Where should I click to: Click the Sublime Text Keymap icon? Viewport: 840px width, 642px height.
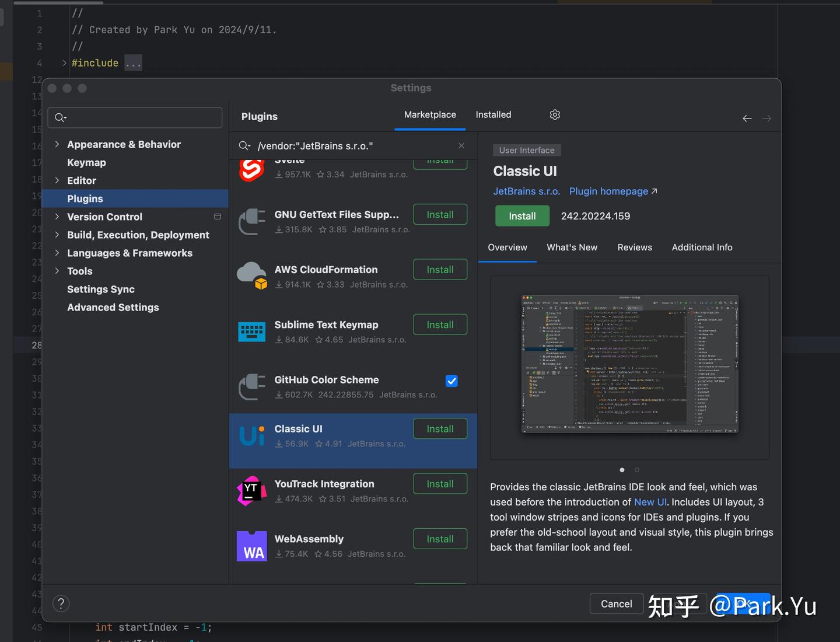pyautogui.click(x=251, y=331)
